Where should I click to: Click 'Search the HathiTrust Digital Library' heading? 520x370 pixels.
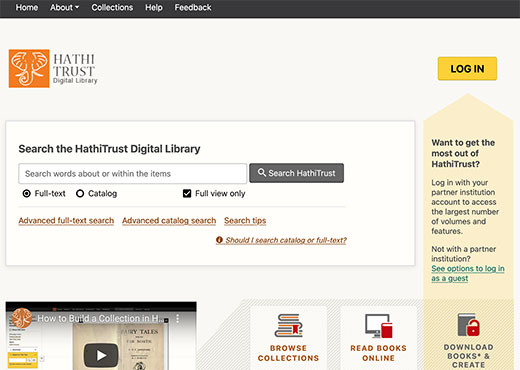pyautogui.click(x=109, y=149)
